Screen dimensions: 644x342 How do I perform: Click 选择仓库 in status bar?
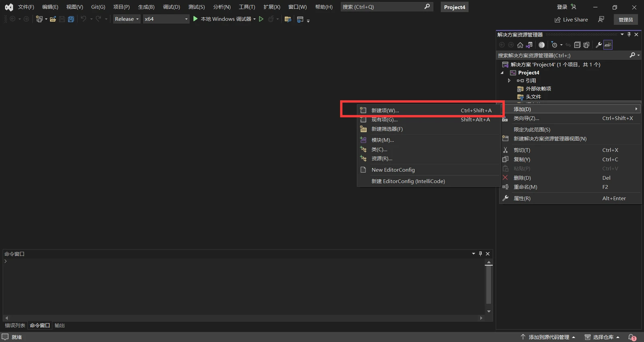602,337
